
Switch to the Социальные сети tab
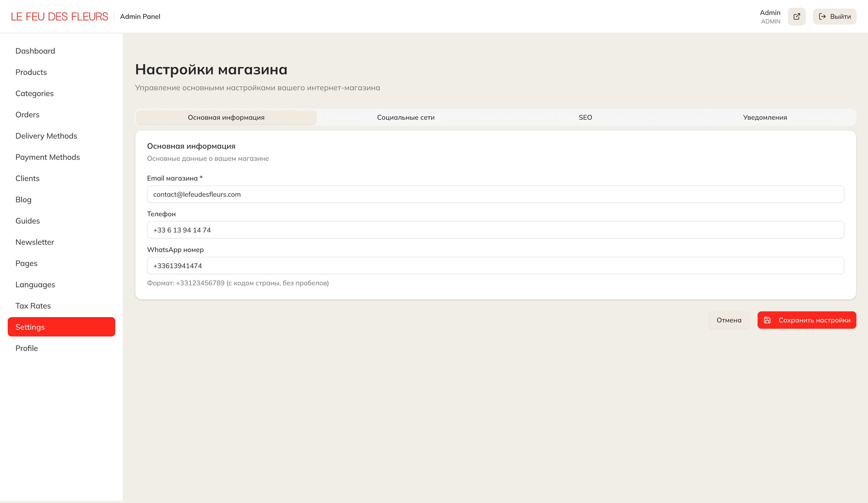pos(405,117)
